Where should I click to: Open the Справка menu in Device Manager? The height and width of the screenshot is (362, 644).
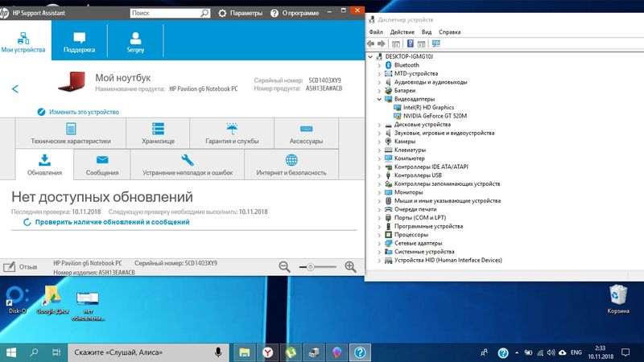(x=449, y=32)
